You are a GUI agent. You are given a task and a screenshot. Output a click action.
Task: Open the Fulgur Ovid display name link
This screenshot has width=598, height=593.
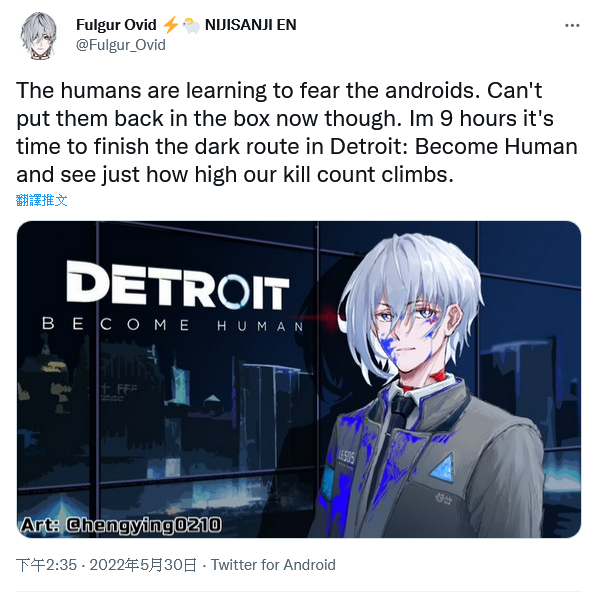click(116, 25)
